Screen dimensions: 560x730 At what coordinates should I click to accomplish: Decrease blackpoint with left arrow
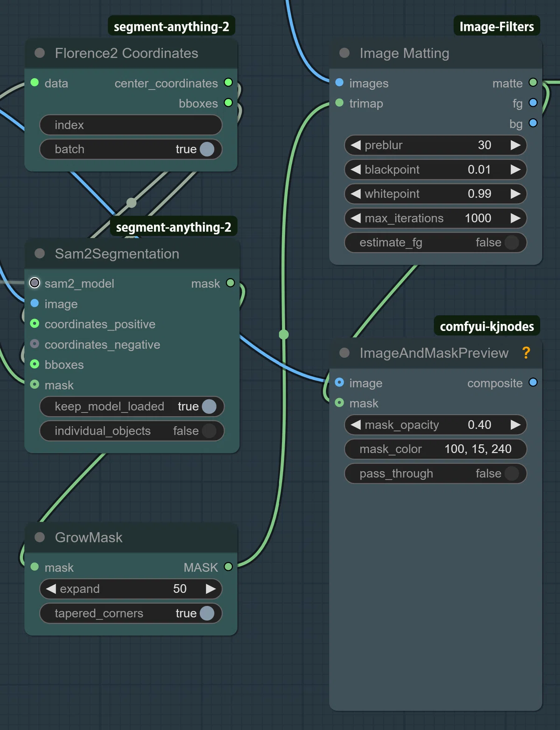point(356,169)
